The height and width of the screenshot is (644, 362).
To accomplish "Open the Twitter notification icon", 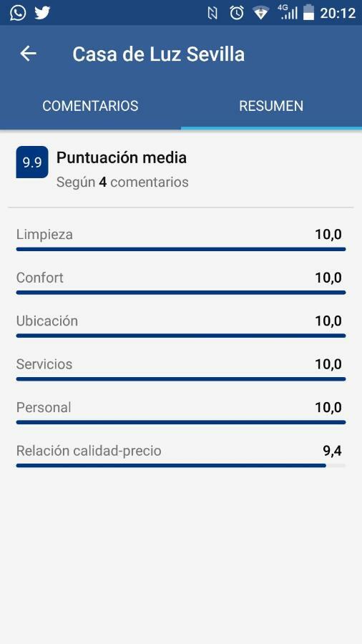I will click(x=42, y=13).
